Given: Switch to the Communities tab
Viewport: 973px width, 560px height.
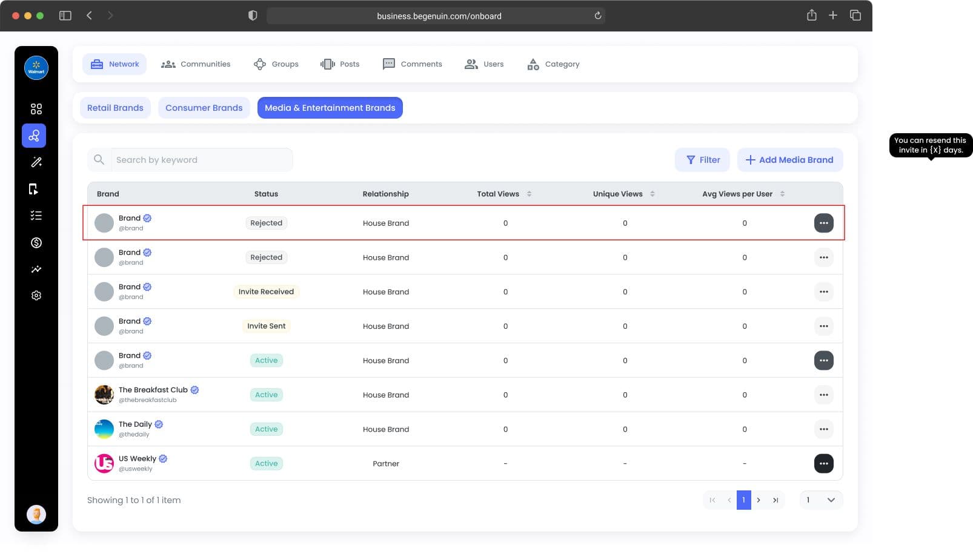Looking at the screenshot, I should pyautogui.click(x=196, y=64).
